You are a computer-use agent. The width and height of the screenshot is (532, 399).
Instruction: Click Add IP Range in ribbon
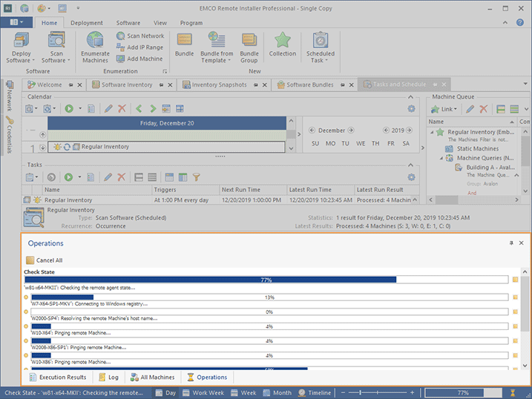(140, 47)
